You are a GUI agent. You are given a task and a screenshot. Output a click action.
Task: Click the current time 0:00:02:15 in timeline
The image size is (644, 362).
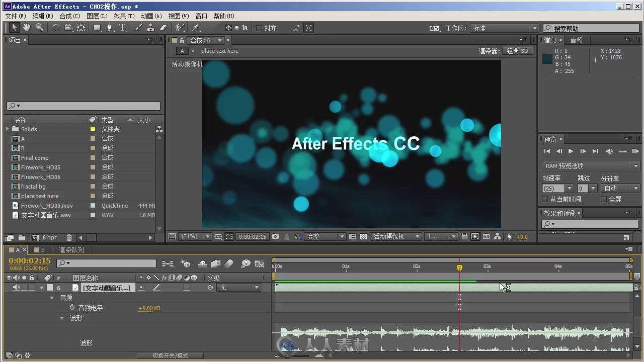tap(30, 260)
